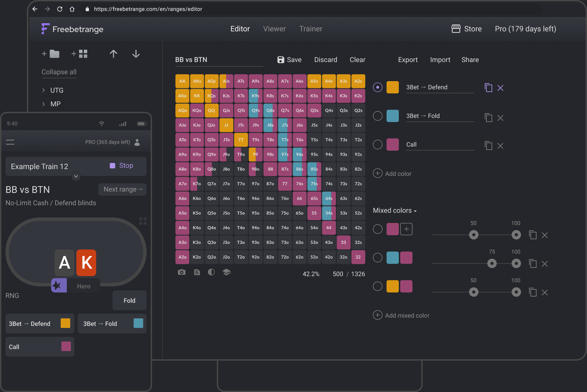
Task: Click the Save button
Action: 289,60
